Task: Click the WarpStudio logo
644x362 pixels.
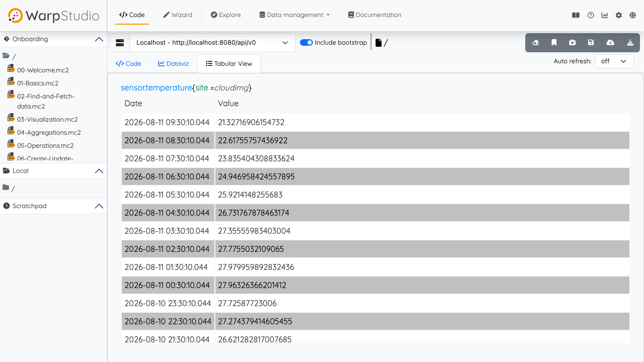Action: click(53, 16)
